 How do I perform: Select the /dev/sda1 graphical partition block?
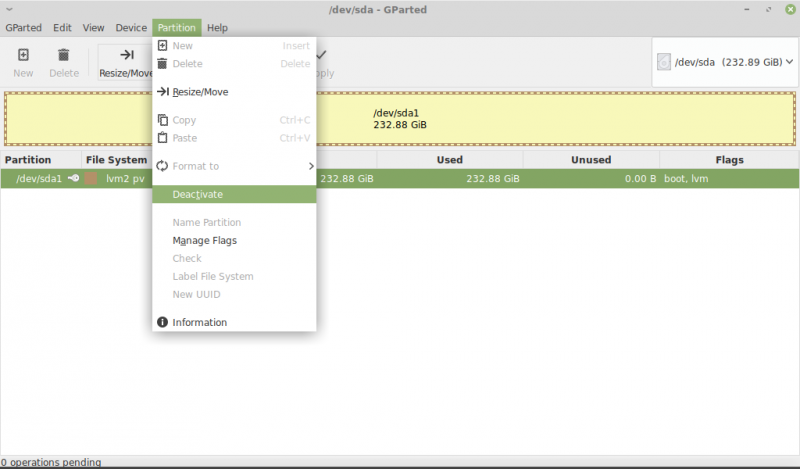[400, 119]
